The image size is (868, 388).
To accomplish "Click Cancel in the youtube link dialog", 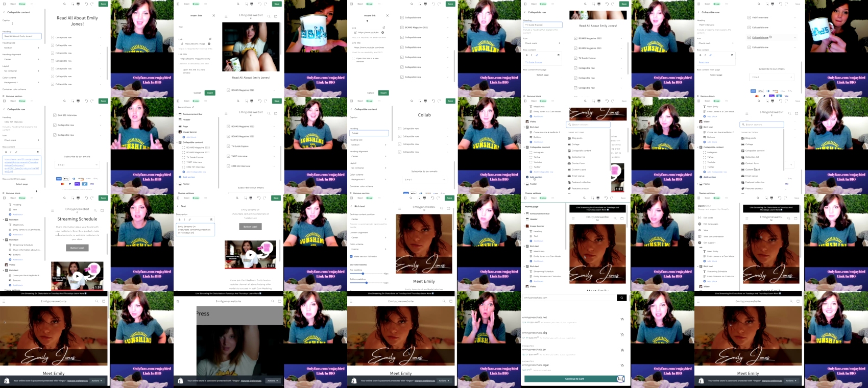I will (x=371, y=93).
